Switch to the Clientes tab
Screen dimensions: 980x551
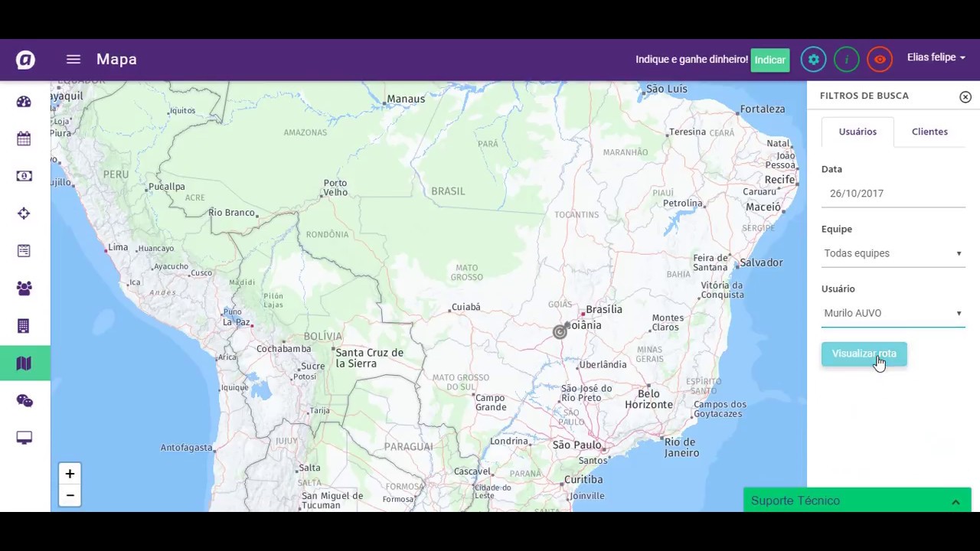coord(929,132)
